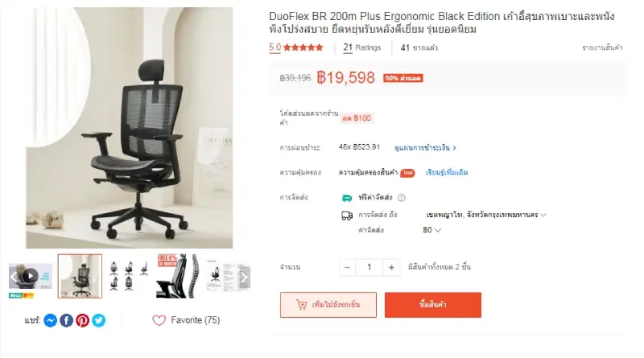This screenshot has width=644, height=358.
Task: Increase quantity with plus button
Action: (x=391, y=267)
